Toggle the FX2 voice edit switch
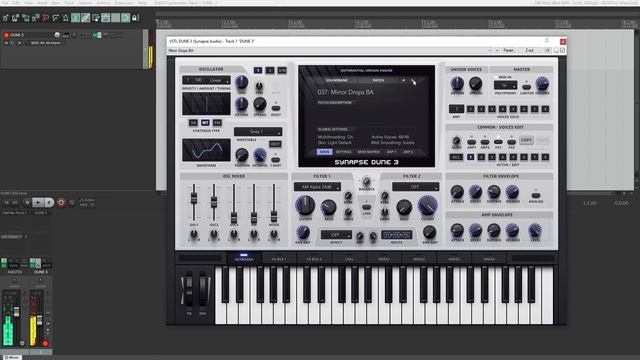Screen dimensions: 640x360 pyautogui.click(x=511, y=142)
